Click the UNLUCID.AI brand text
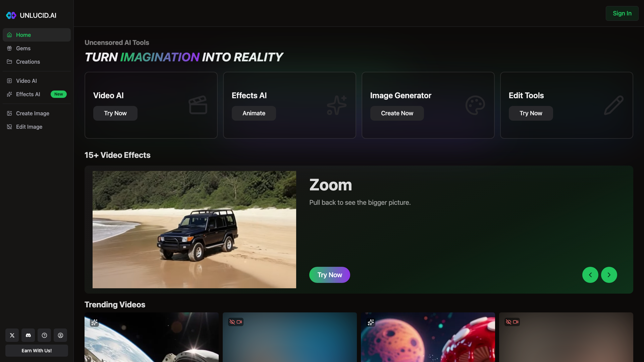The width and height of the screenshot is (644, 362). [x=38, y=15]
